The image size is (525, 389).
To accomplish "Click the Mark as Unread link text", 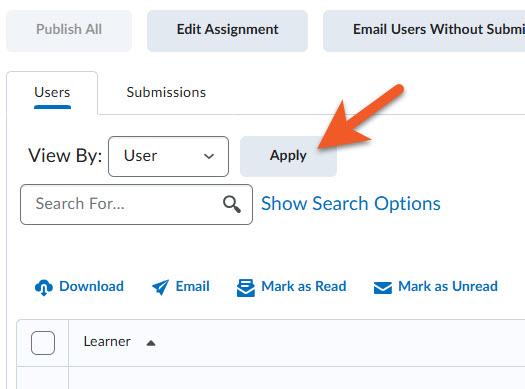I will click(x=448, y=287).
